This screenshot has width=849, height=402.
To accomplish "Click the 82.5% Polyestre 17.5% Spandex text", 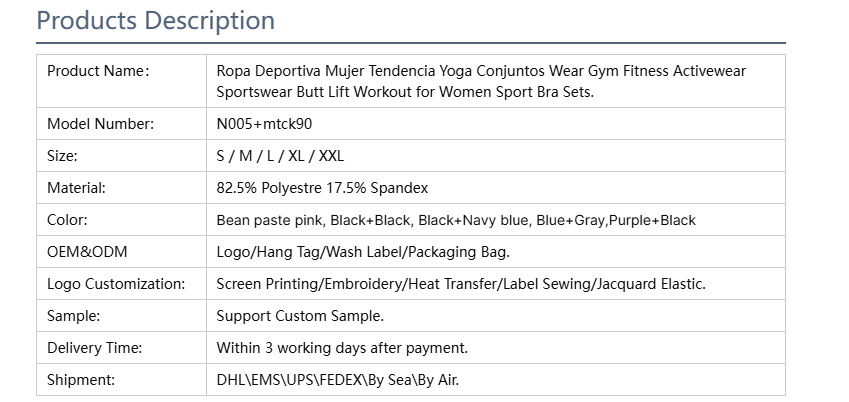I will 322,188.
